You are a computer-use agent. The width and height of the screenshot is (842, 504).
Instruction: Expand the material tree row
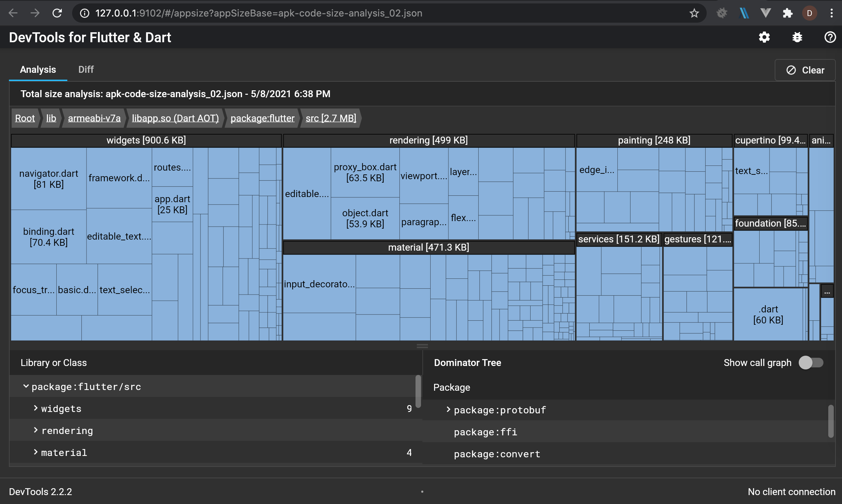[35, 452]
